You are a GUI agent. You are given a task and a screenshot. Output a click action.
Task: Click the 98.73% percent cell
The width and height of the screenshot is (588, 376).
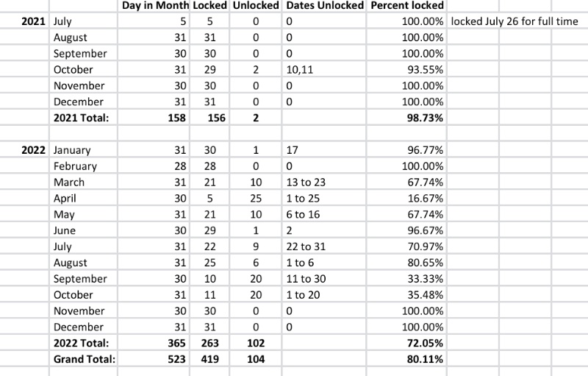click(x=406, y=118)
